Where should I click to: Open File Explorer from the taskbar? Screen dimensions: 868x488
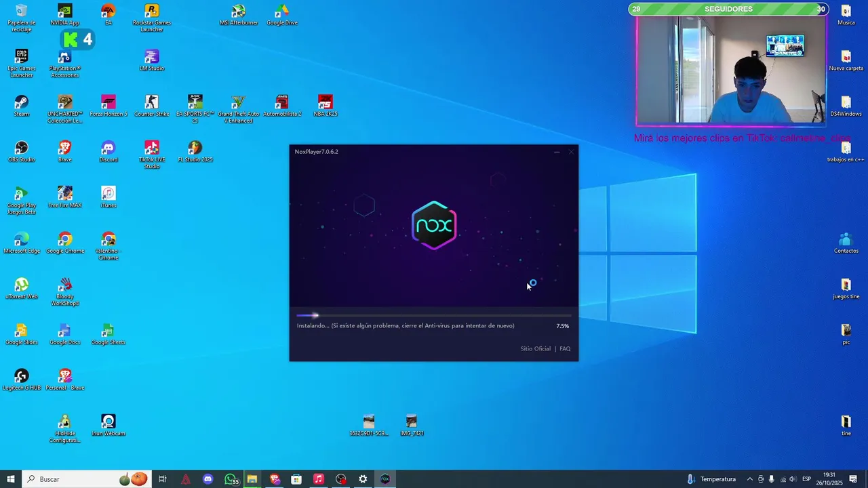coord(252,479)
